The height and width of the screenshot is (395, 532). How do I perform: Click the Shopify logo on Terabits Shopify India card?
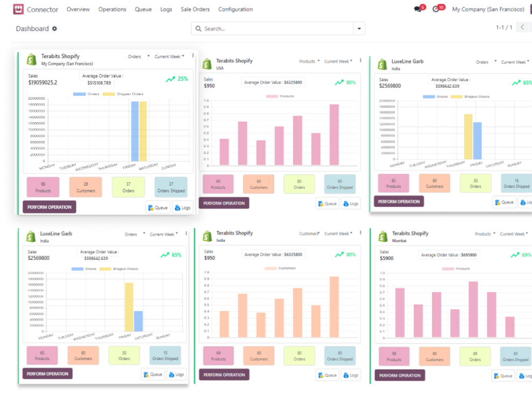pos(207,236)
